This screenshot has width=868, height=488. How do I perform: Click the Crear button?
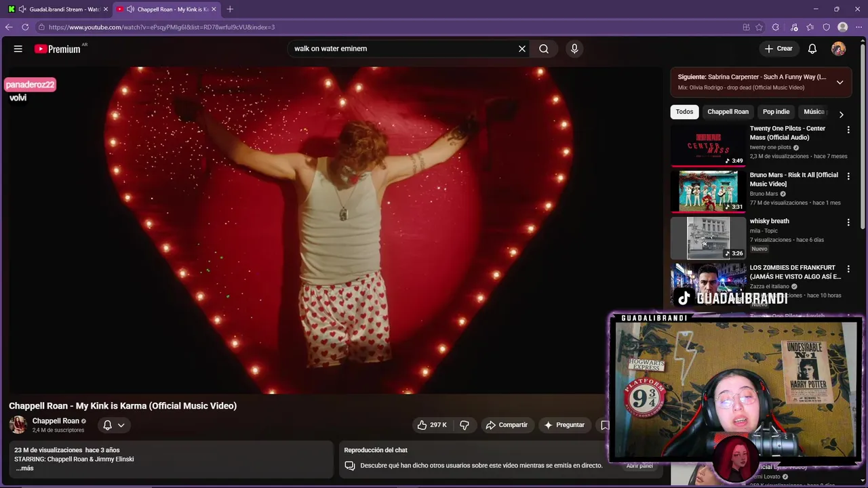coord(778,49)
